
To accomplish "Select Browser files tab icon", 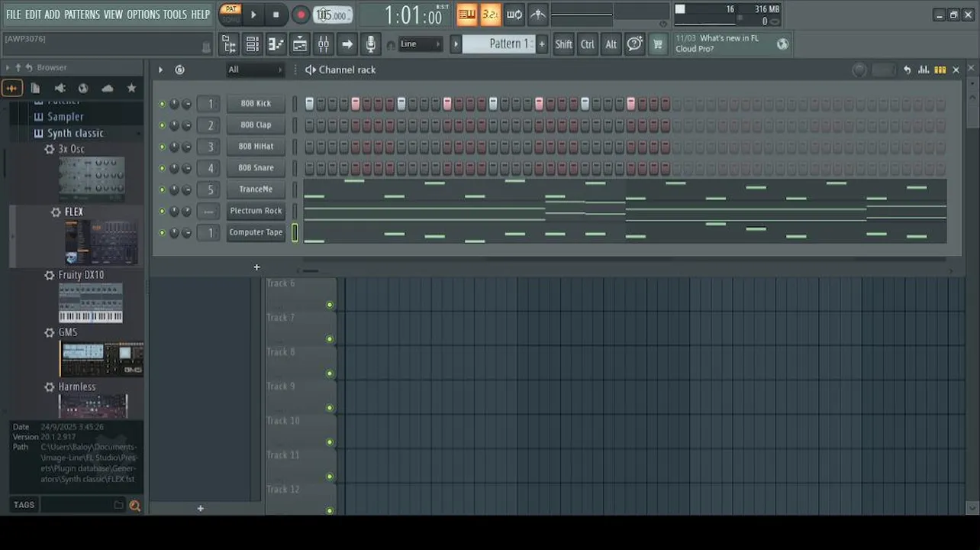I will point(35,89).
